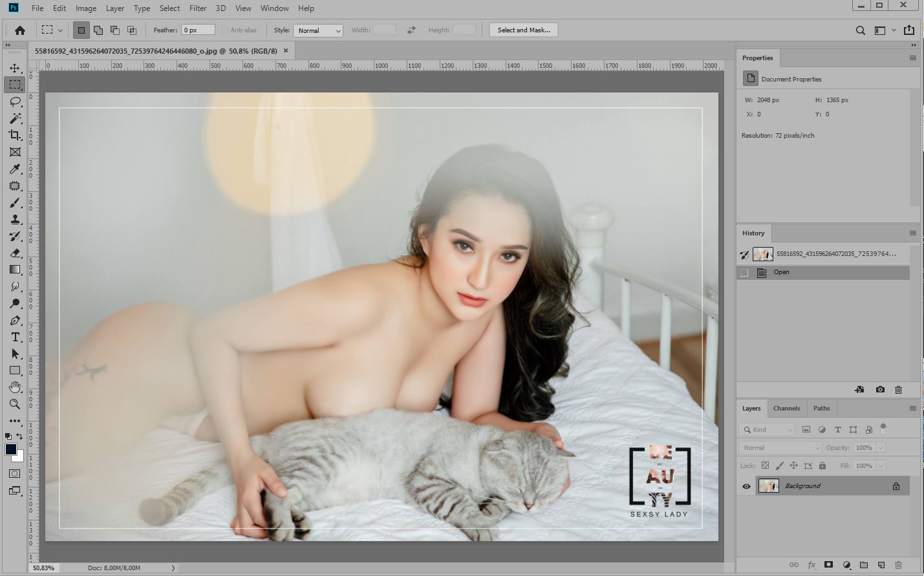The image size is (924, 576).
Task: Click the Feather input field
Action: pos(197,30)
